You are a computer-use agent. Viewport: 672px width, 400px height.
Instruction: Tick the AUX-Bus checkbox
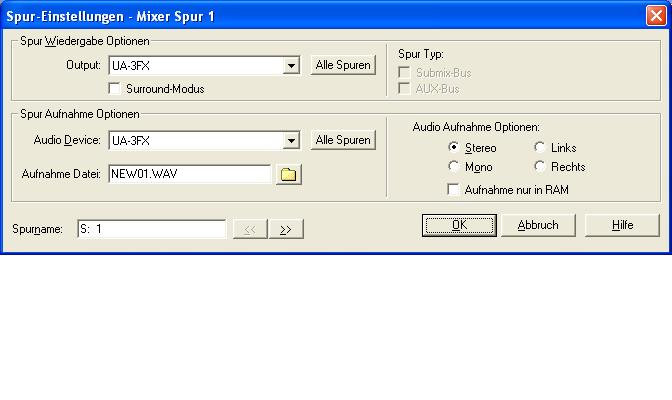[x=404, y=88]
